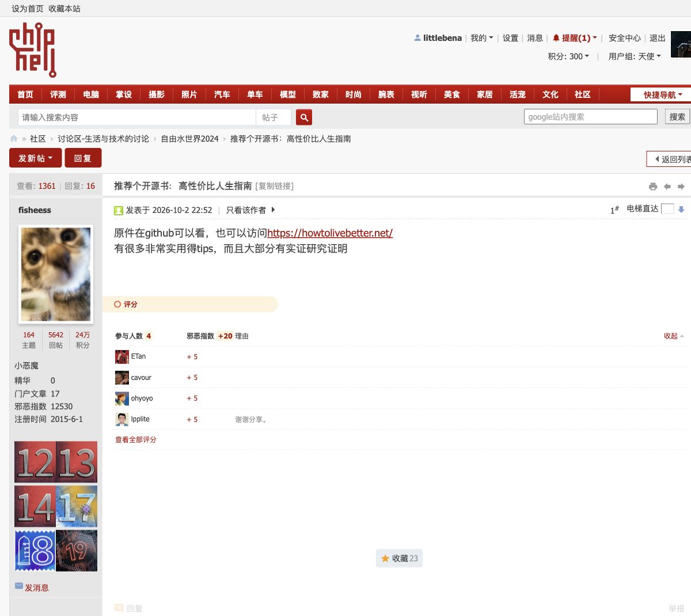Screen dimensions: 691x616
Task: Click the home icon in breadcrumb
Action: (x=14, y=139)
